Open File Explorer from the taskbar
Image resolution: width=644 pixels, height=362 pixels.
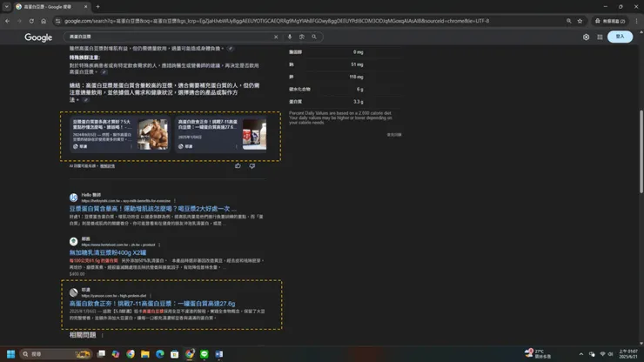pyautogui.click(x=145, y=354)
